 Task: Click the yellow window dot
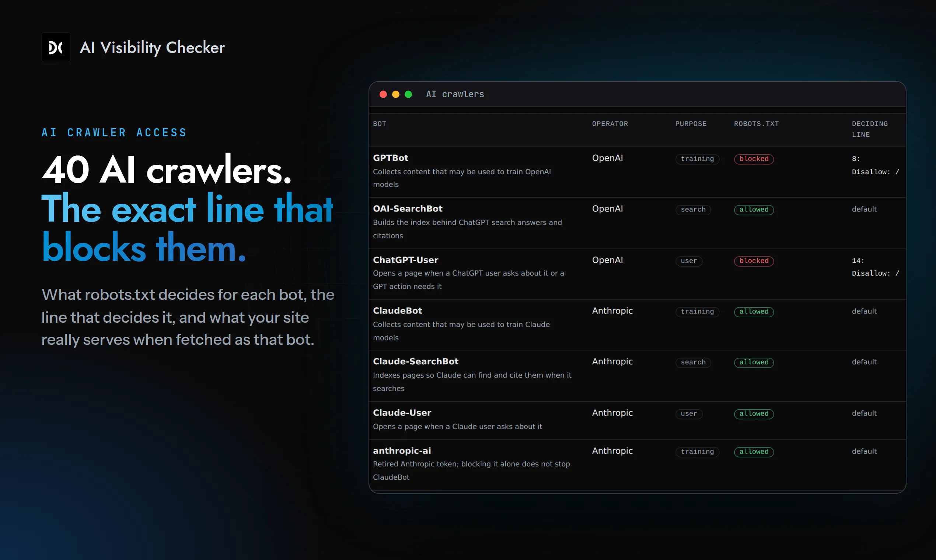pos(395,94)
